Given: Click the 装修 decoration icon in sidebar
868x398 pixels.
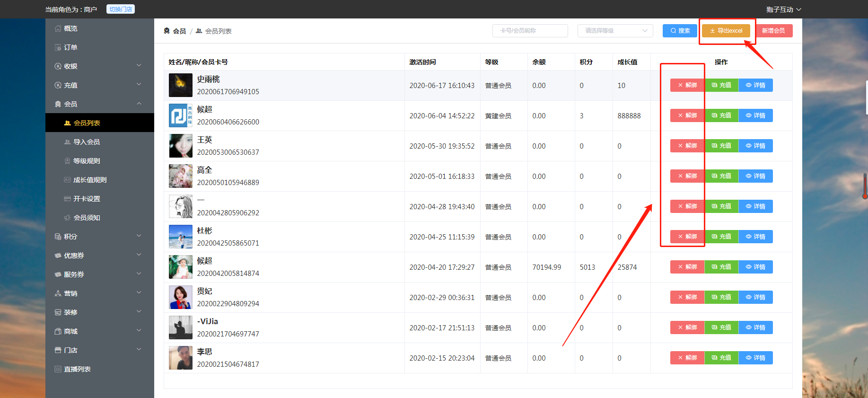Looking at the screenshot, I should (58, 312).
